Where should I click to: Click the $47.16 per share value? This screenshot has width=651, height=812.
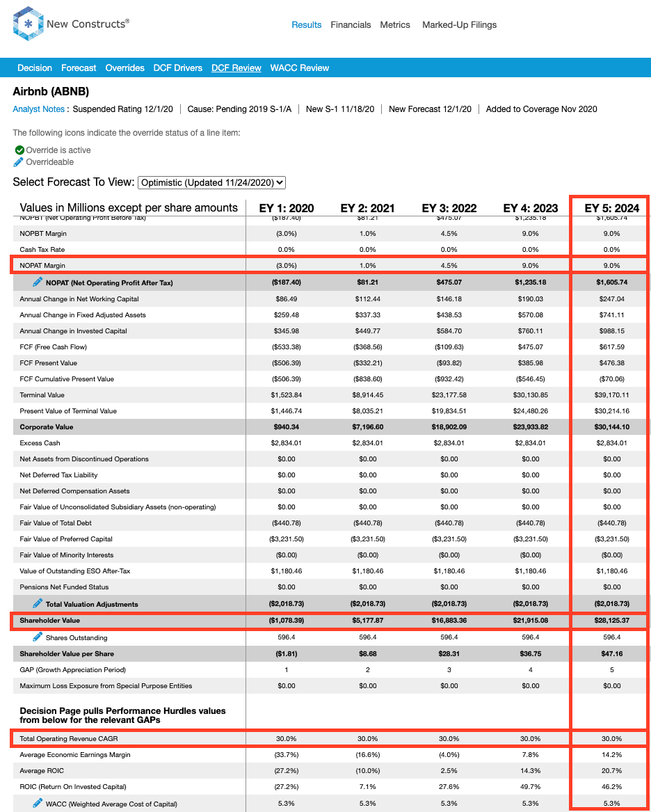tap(611, 653)
